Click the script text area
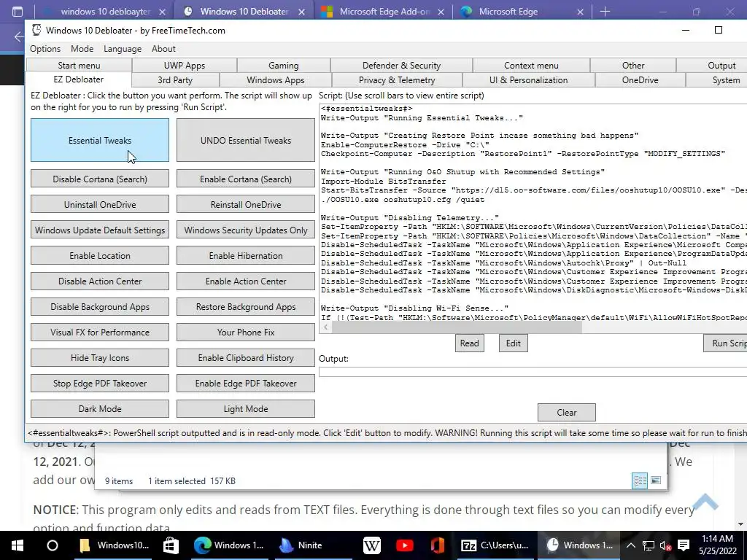Viewport: 747px width, 560px height. (x=533, y=212)
